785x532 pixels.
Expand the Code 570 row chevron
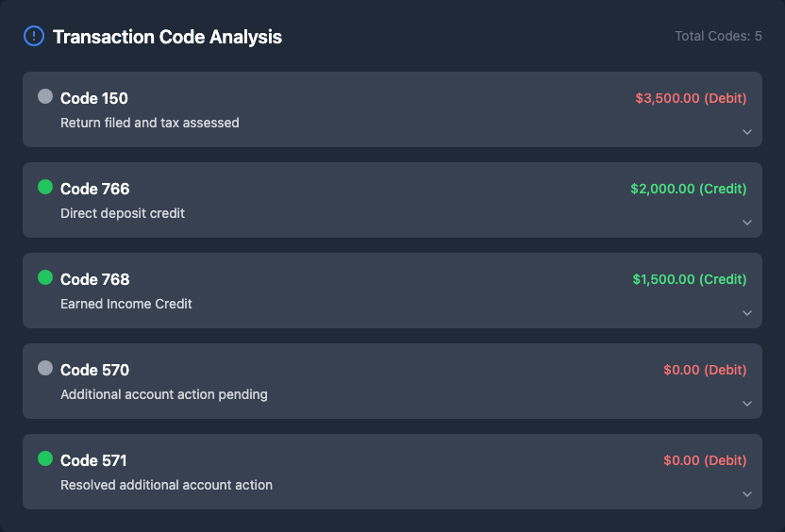point(747,404)
